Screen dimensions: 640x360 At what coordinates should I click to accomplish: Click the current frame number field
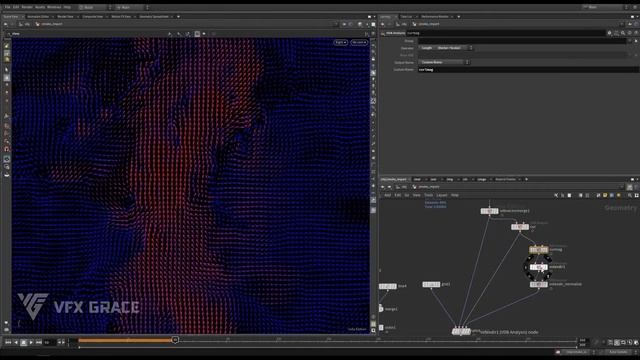tap(50, 342)
